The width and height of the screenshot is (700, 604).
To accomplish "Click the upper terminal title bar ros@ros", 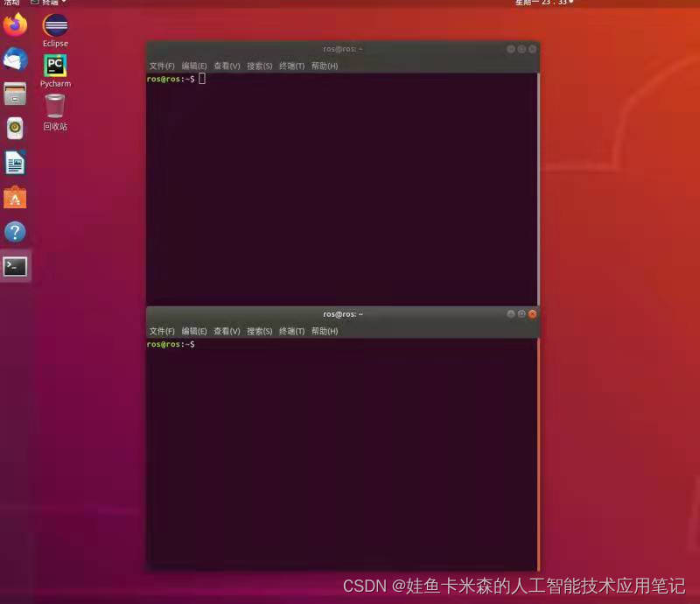I will (x=343, y=49).
